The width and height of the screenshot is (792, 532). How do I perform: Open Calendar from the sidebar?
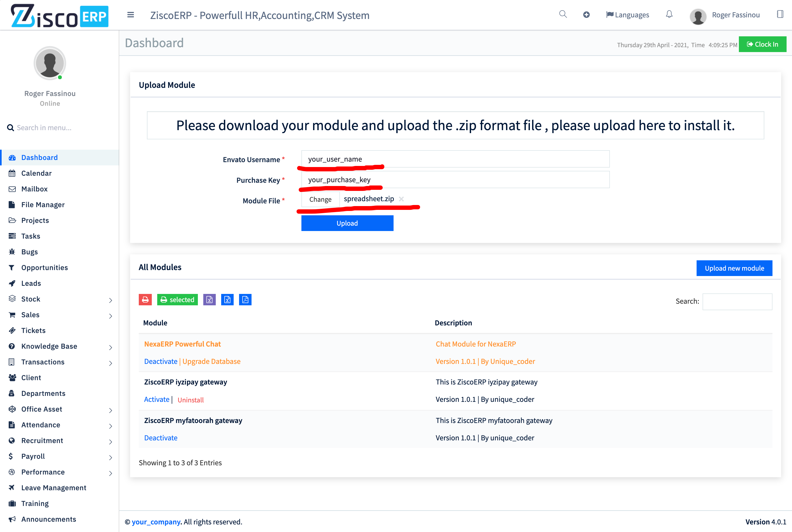(x=36, y=173)
